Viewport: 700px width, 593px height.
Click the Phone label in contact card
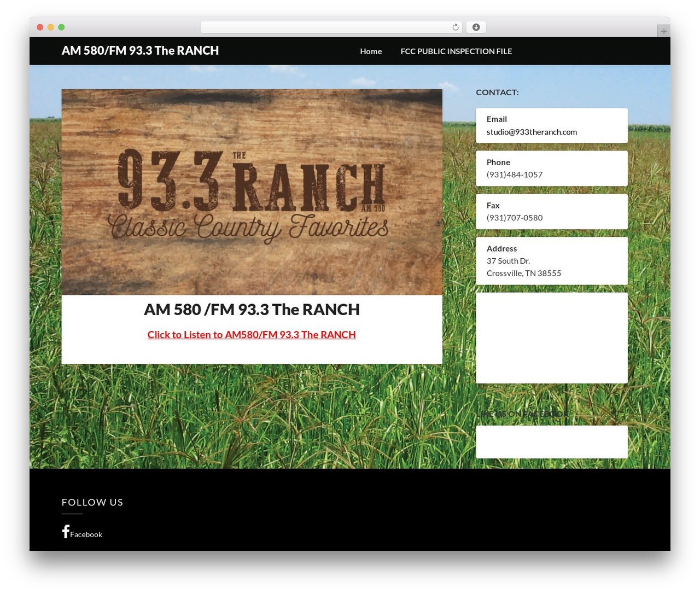coord(498,162)
